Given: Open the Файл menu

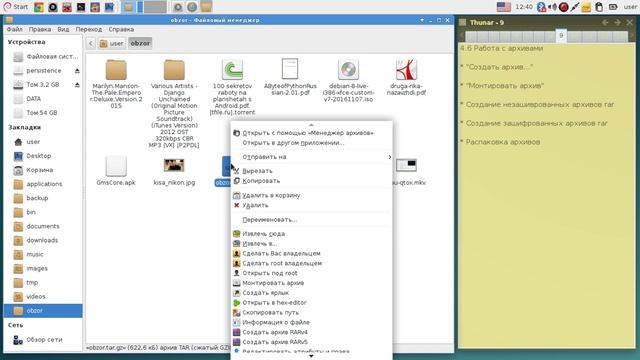Looking at the screenshot, I should [14, 29].
